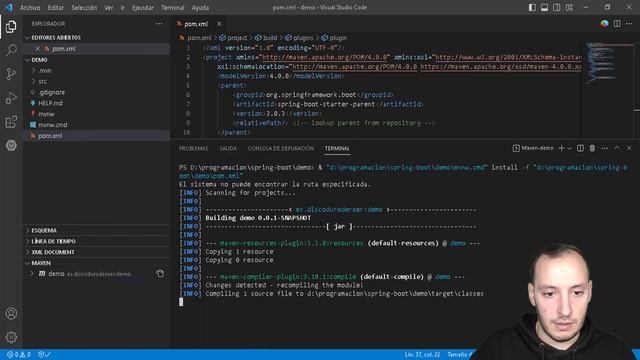Open editor more actions menu
Viewport: 640px width, 360px height.
[x=629, y=24]
